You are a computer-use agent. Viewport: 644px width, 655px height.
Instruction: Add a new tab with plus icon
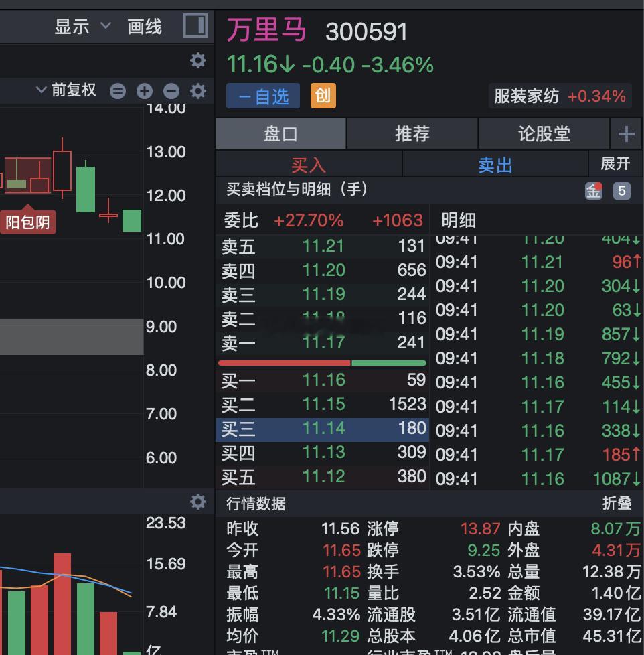point(626,134)
